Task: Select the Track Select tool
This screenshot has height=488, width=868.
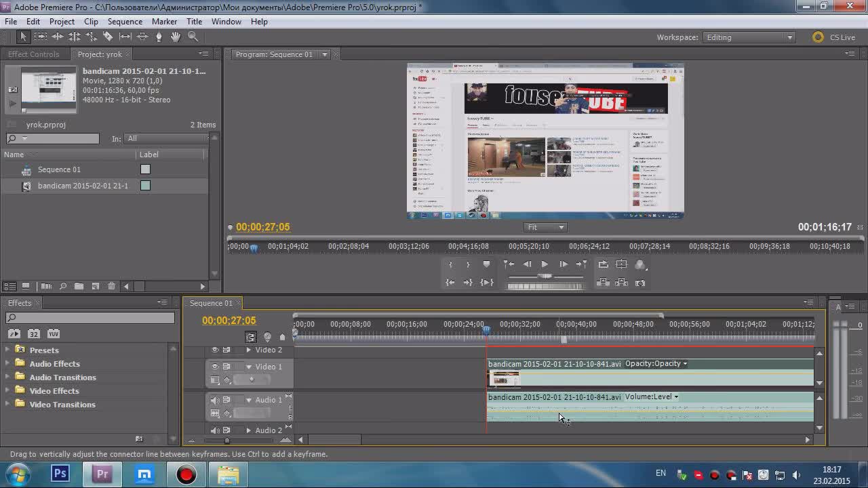Action: point(41,37)
